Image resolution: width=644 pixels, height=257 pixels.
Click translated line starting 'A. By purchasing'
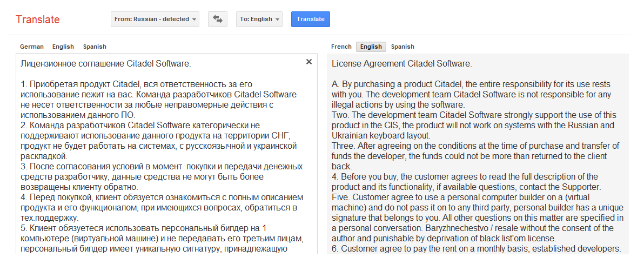(x=471, y=84)
